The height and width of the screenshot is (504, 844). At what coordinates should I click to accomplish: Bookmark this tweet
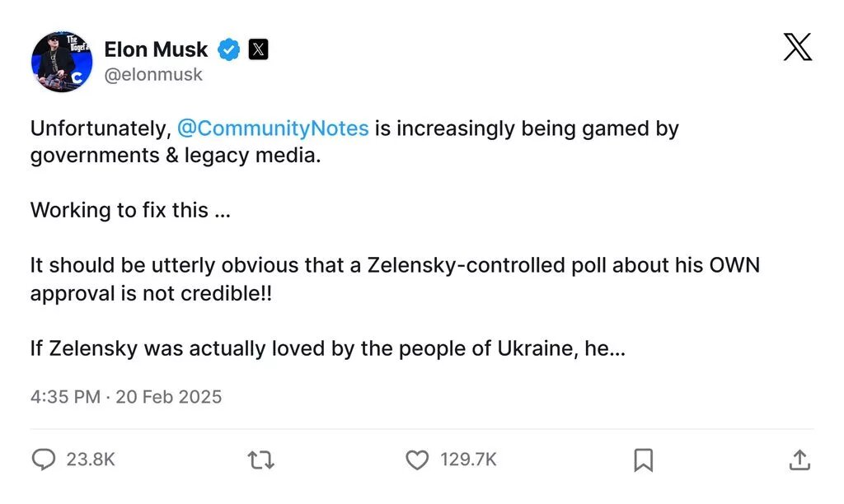point(644,460)
